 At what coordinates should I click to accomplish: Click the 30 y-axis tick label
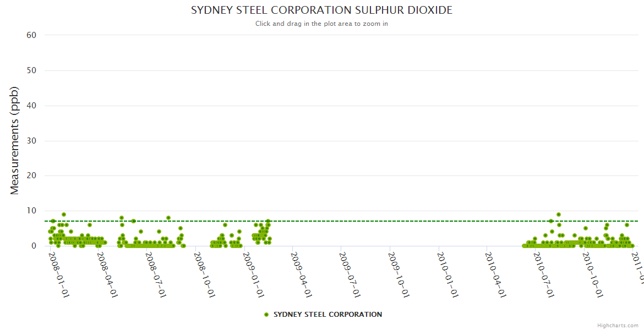tap(31, 141)
